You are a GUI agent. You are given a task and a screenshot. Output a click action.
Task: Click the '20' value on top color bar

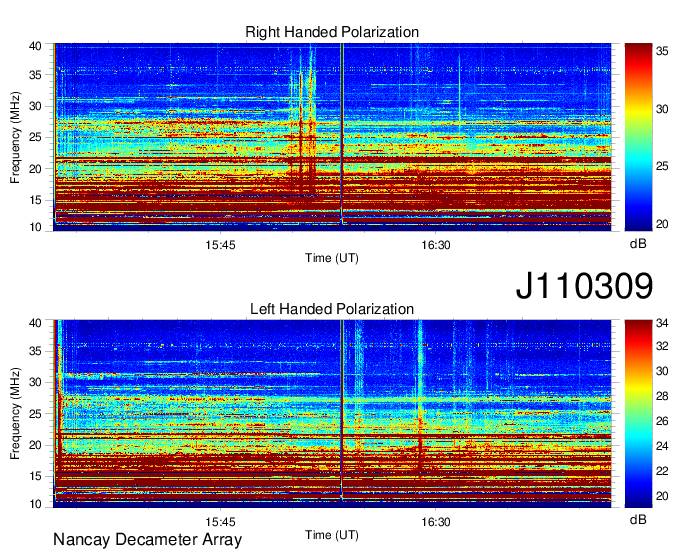[662, 224]
